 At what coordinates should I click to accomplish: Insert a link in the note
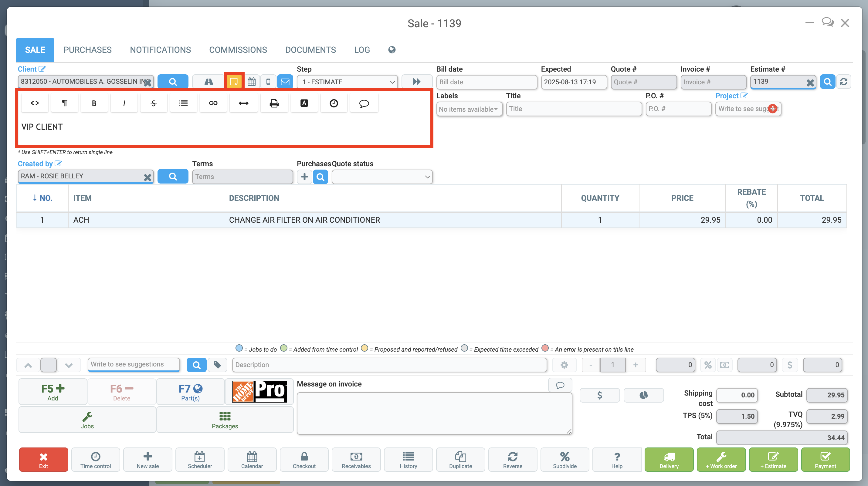[x=213, y=103]
